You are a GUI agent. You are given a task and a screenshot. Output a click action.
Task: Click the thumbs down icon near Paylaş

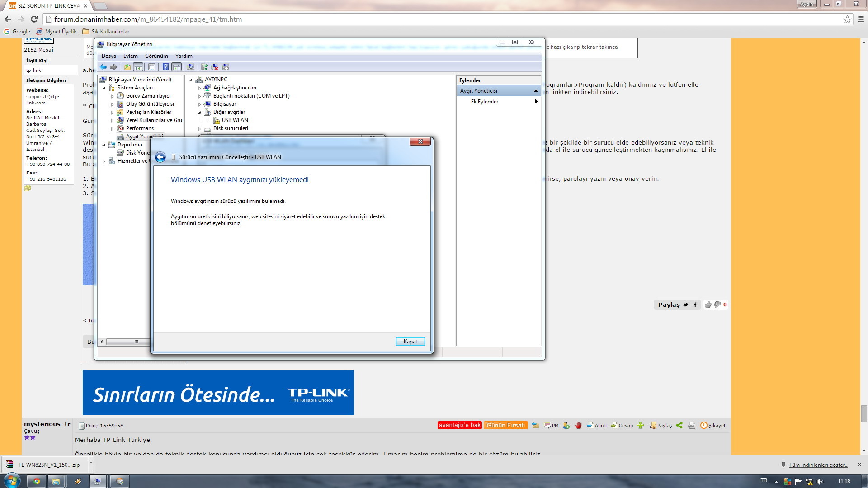click(x=717, y=305)
